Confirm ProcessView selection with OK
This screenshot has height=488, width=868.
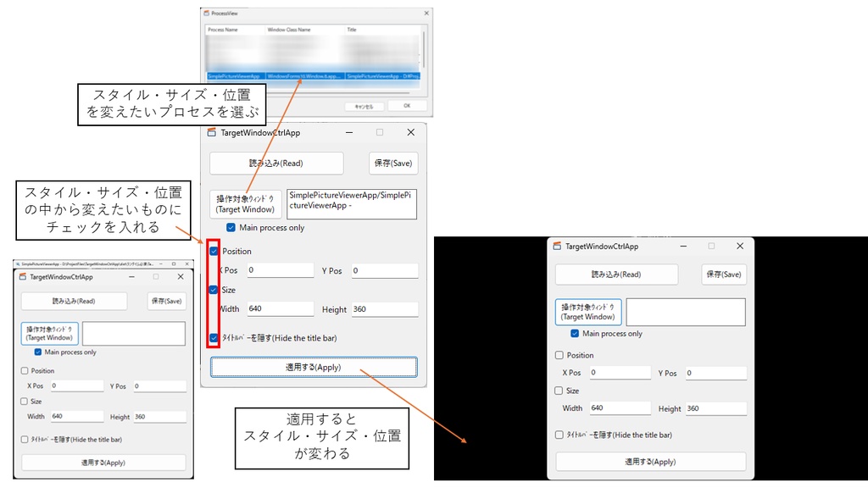click(407, 106)
